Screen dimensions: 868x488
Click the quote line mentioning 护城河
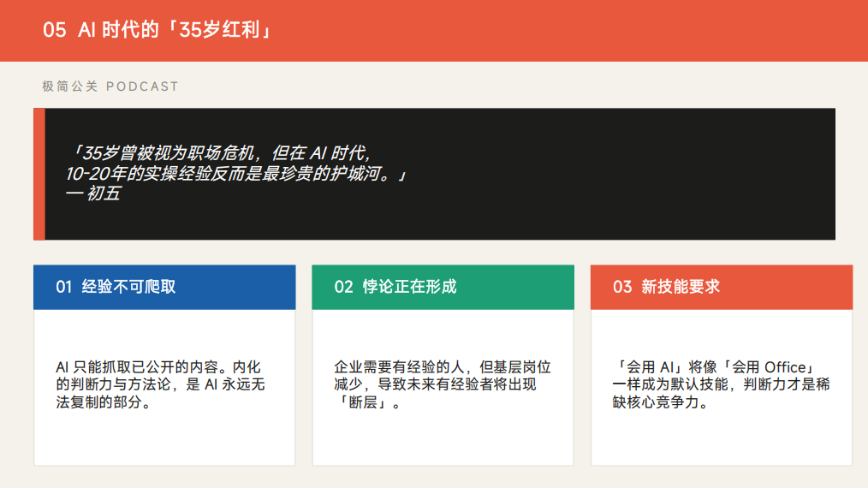[235, 174]
